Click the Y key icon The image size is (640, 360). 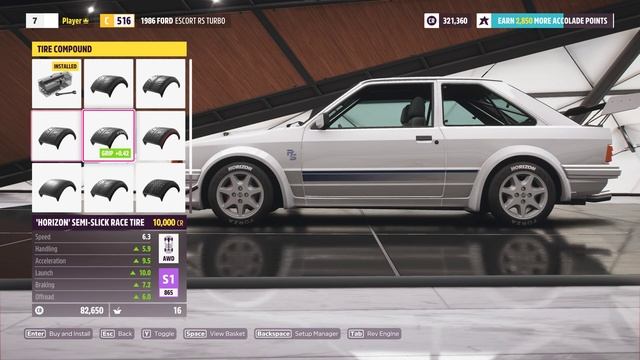click(x=147, y=333)
